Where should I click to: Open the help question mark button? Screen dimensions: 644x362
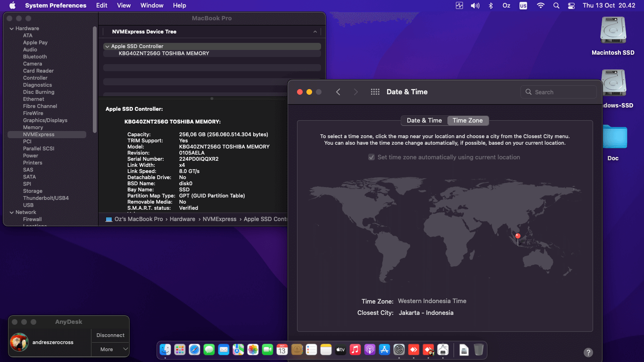pyautogui.click(x=588, y=352)
